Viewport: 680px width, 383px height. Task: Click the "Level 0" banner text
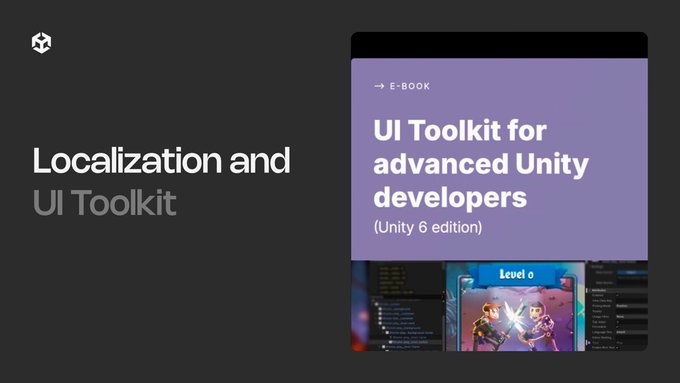click(x=516, y=274)
